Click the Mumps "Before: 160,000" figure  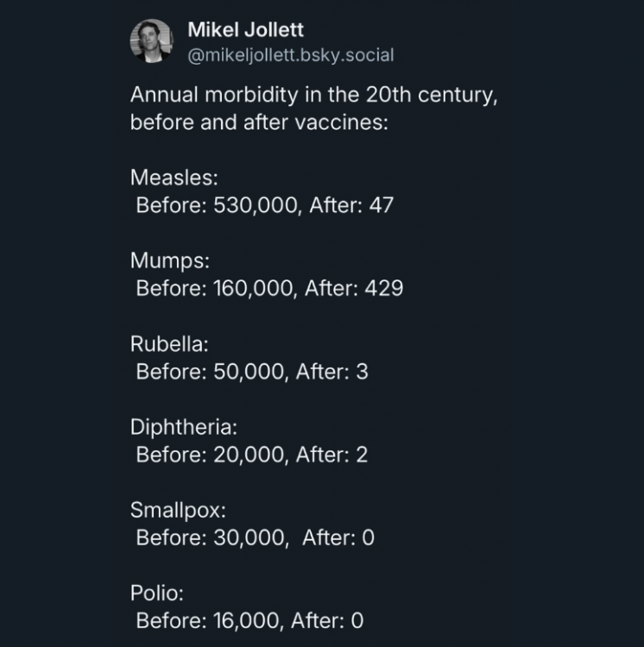click(216, 288)
